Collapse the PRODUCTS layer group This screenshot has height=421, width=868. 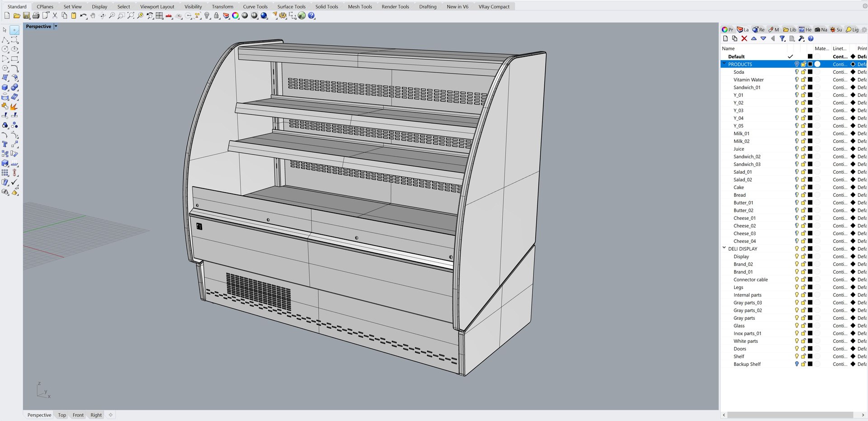pos(724,64)
